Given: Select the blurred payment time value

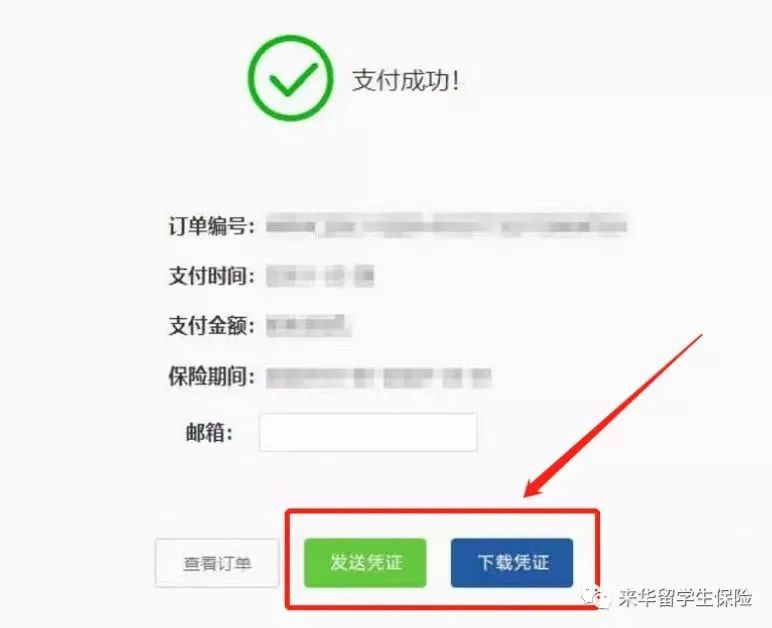Looking at the screenshot, I should click(x=320, y=276).
